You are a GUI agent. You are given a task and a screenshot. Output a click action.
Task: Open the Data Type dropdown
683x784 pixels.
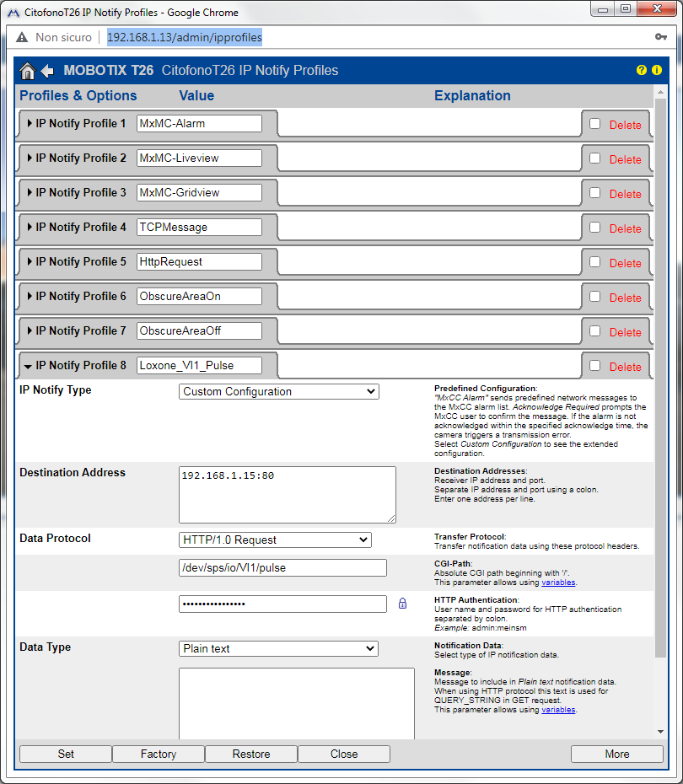(x=278, y=648)
